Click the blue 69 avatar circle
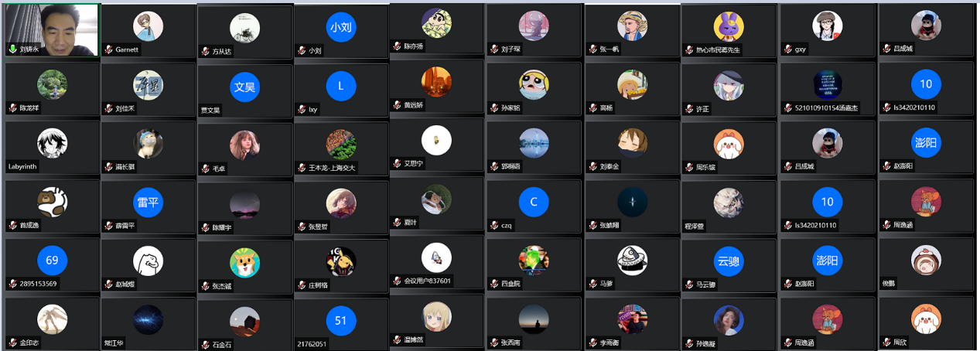This screenshot has width=980, height=351. (53, 260)
